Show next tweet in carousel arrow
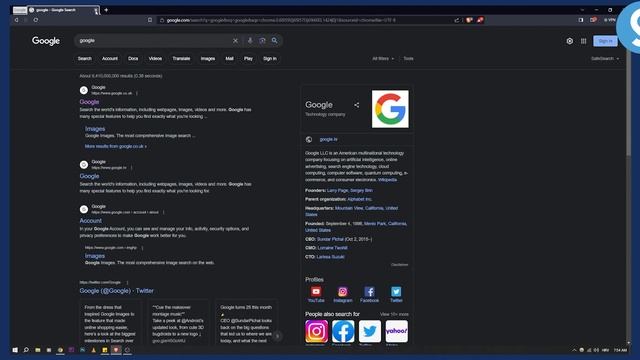Viewport: 640px width, 360px height. click(x=277, y=336)
